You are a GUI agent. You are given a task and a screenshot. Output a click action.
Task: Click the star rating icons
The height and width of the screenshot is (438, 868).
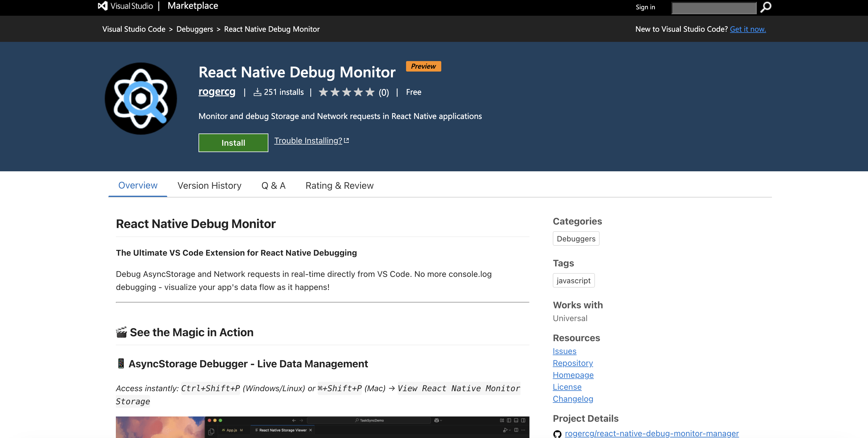pyautogui.click(x=346, y=92)
